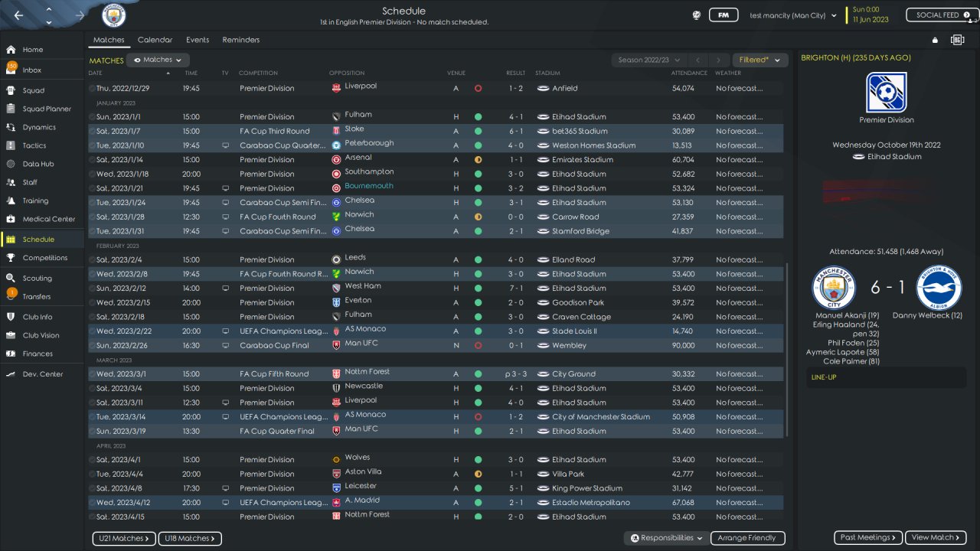Open the Matches view dropdown
This screenshot has height=551, width=980.
tap(158, 60)
